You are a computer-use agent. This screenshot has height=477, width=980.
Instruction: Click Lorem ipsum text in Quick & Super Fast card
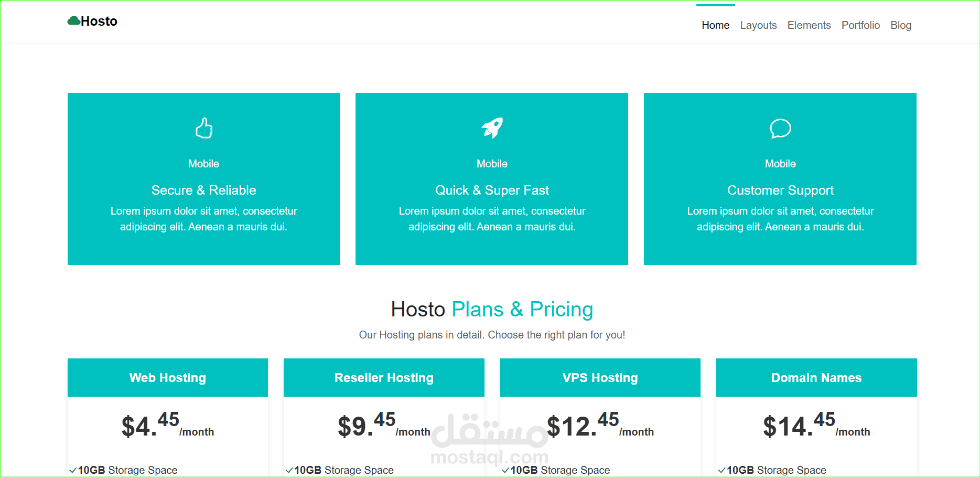[x=492, y=219]
